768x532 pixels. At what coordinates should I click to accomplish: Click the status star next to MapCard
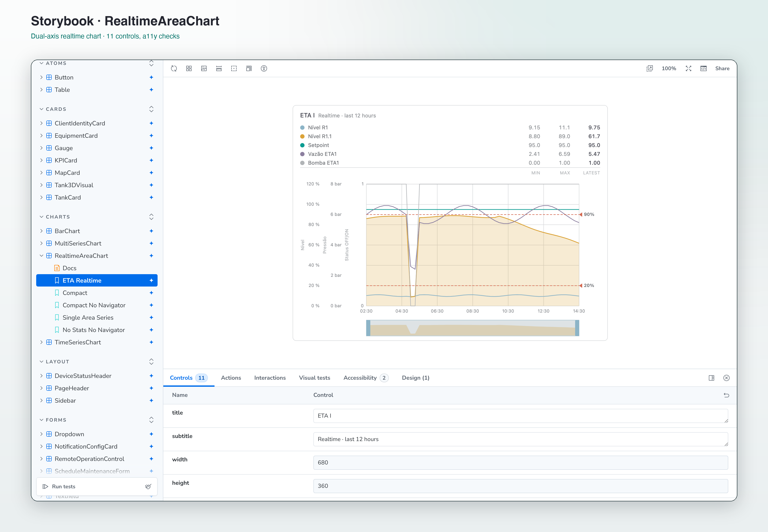click(151, 173)
